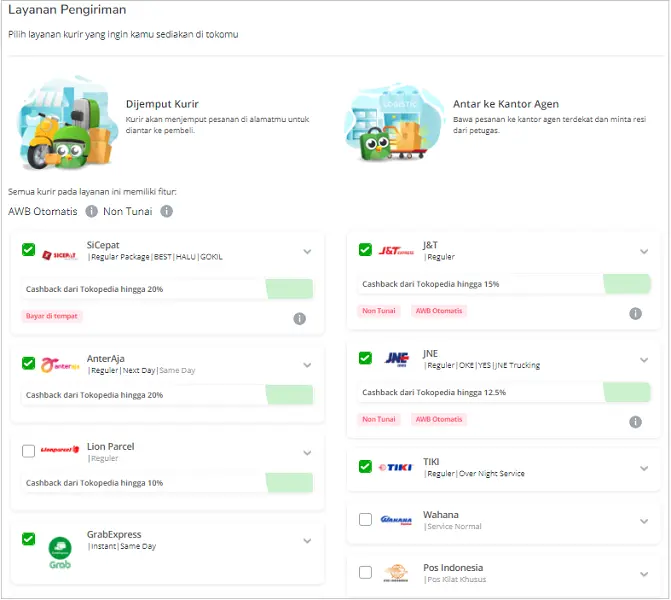Click the J&T Express logo

[x=397, y=252]
